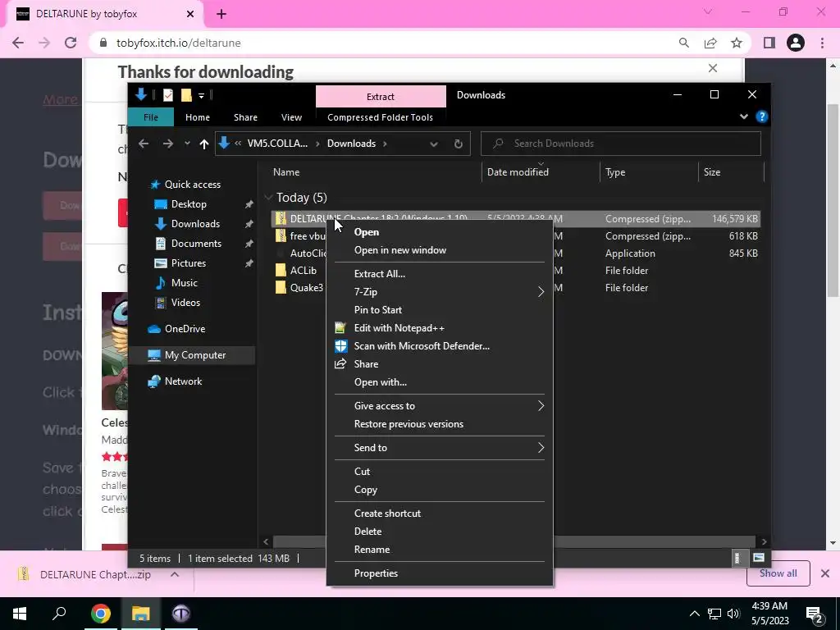Open the DELTARUNE download item options chevron
The image size is (840, 630).
(x=175, y=574)
